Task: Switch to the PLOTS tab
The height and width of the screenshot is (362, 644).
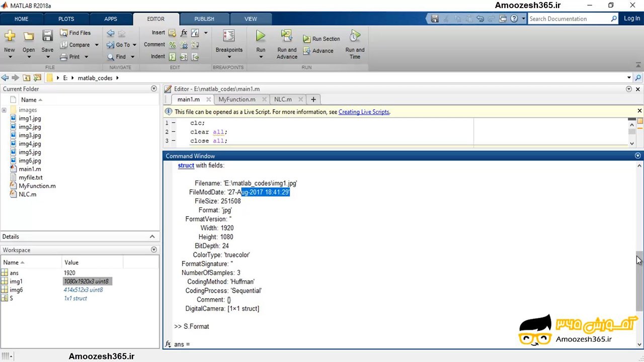Action: pyautogui.click(x=66, y=19)
